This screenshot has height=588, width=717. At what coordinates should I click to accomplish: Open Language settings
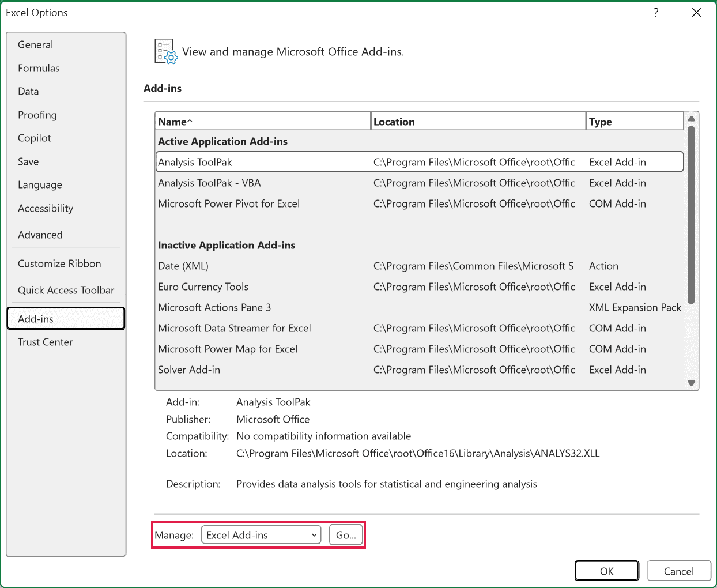[x=66, y=184]
